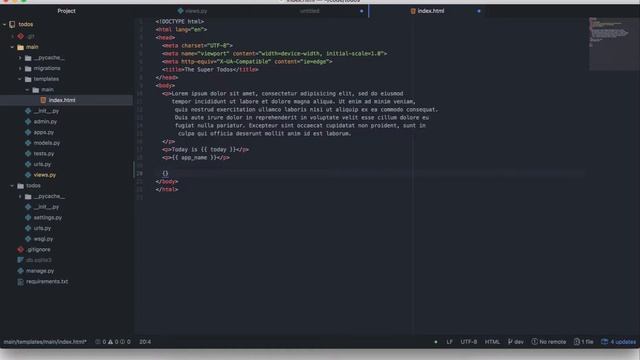Click the main folder icon
The height and width of the screenshot is (360, 640).
[20, 47]
